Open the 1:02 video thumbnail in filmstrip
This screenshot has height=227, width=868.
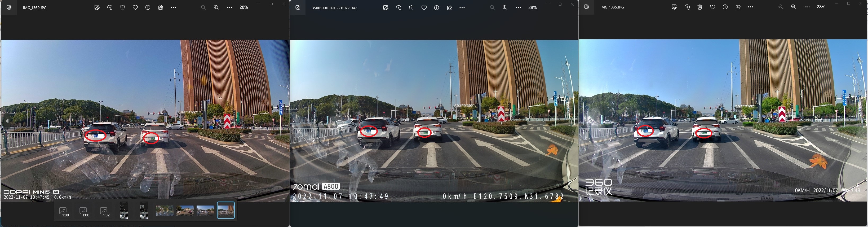pyautogui.click(x=104, y=211)
